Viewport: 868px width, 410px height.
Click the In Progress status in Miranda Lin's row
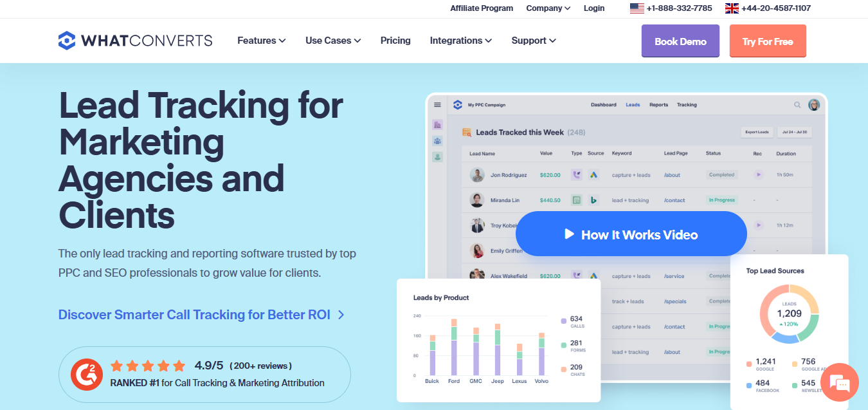[x=722, y=200]
